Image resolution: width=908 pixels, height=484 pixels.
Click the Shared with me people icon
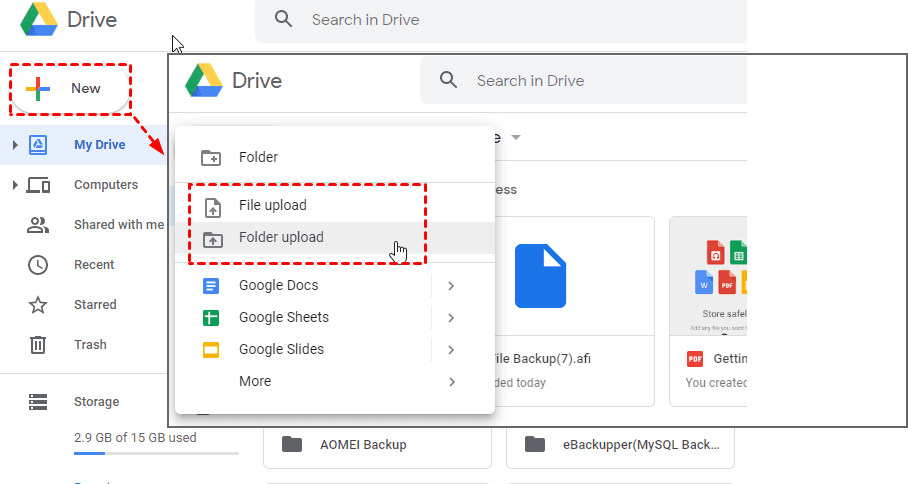38,225
